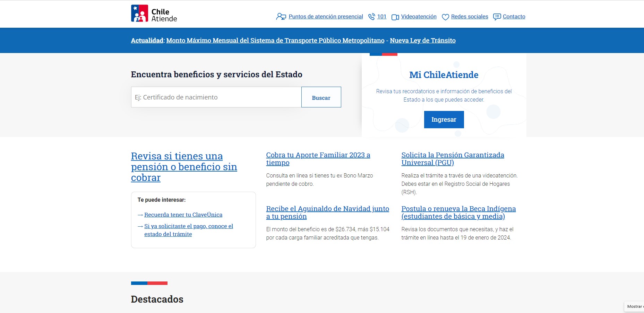Viewport: 644px width, 313px height.
Task: Click the video camera icon for Videoatención
Action: coord(395,17)
